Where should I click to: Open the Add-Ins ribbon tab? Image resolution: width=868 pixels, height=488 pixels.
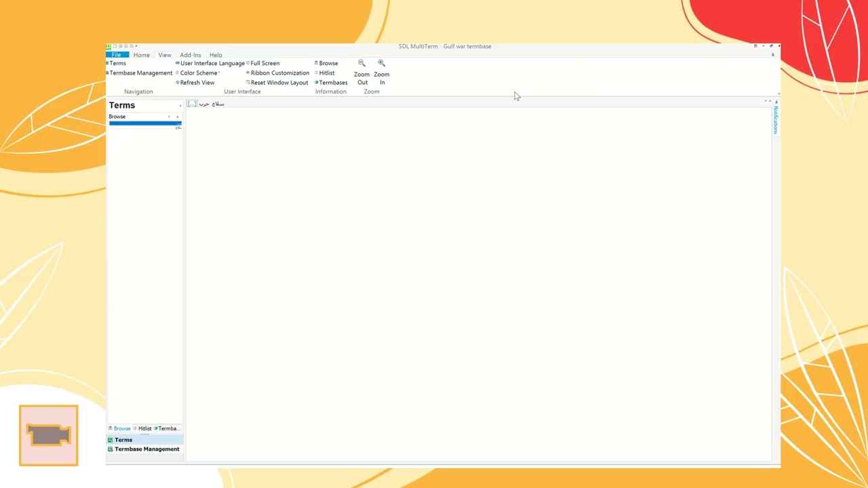coord(191,55)
